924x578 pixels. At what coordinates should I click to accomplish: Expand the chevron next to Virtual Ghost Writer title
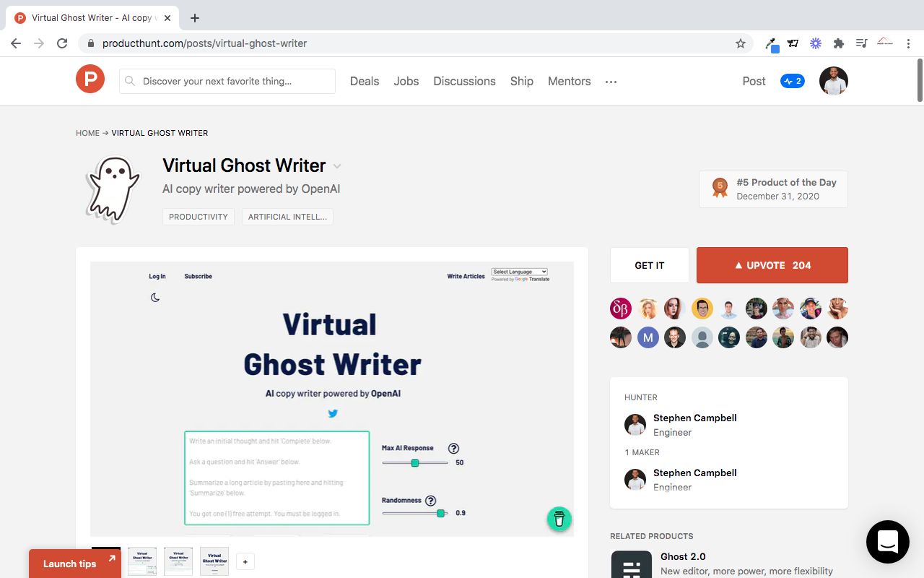click(x=336, y=166)
